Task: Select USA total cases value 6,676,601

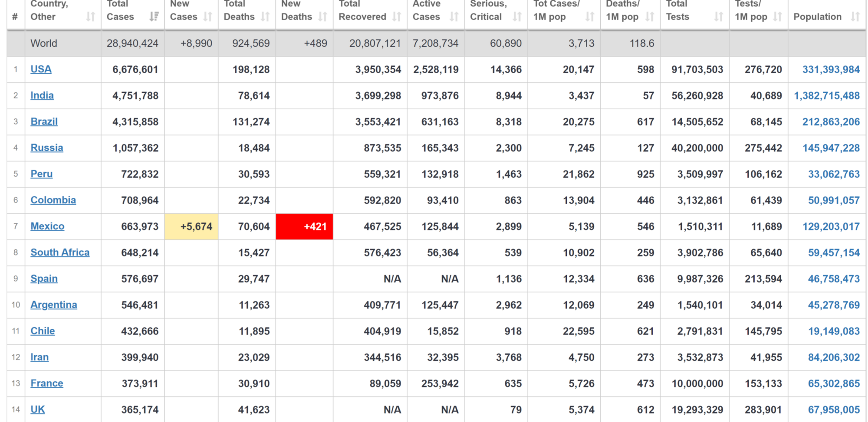Action: coord(135,69)
